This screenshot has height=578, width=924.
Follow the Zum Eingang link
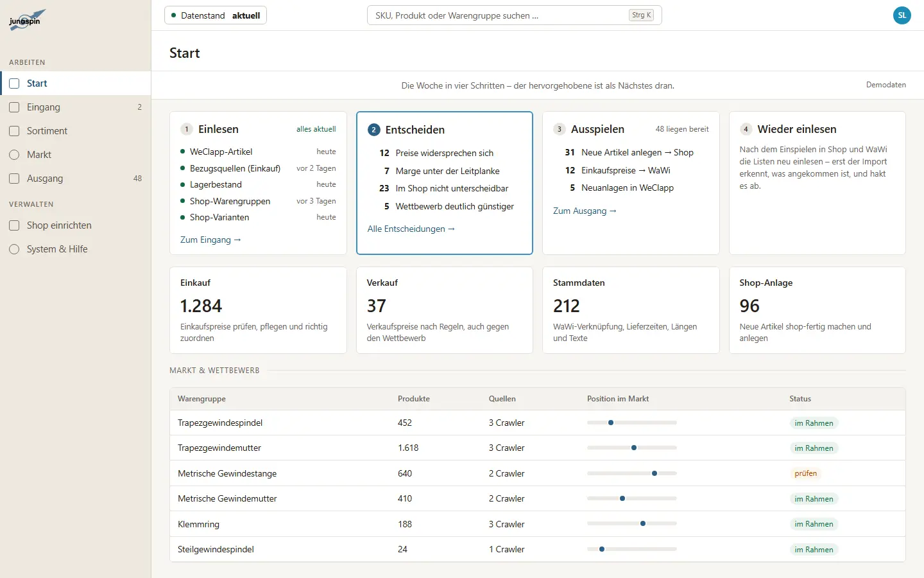pyautogui.click(x=210, y=240)
